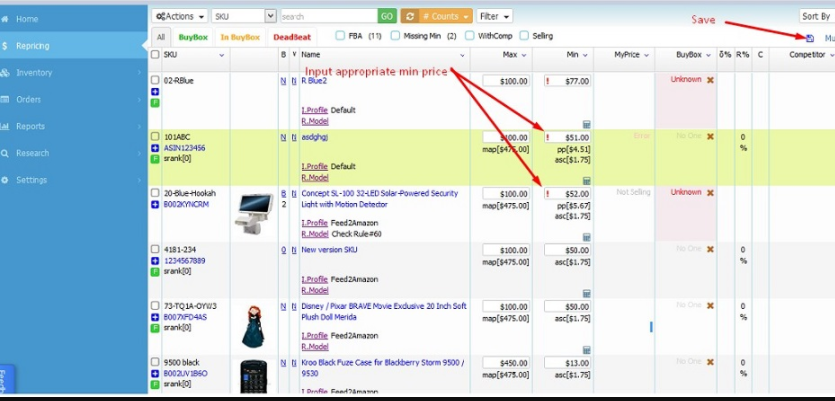The width and height of the screenshot is (835, 401).
Task: Click Reports icon in sidebar
Action: coord(6,126)
